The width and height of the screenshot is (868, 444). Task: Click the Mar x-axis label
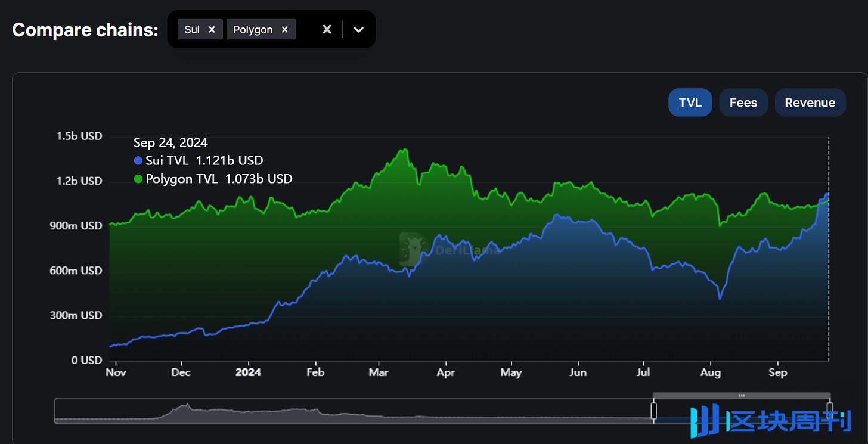pyautogui.click(x=379, y=372)
